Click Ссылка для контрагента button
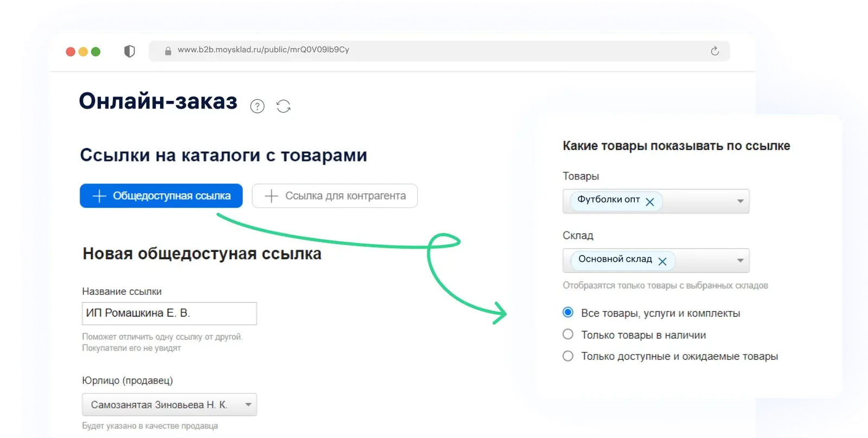Viewport: 868px width, 438px height. pyautogui.click(x=335, y=196)
